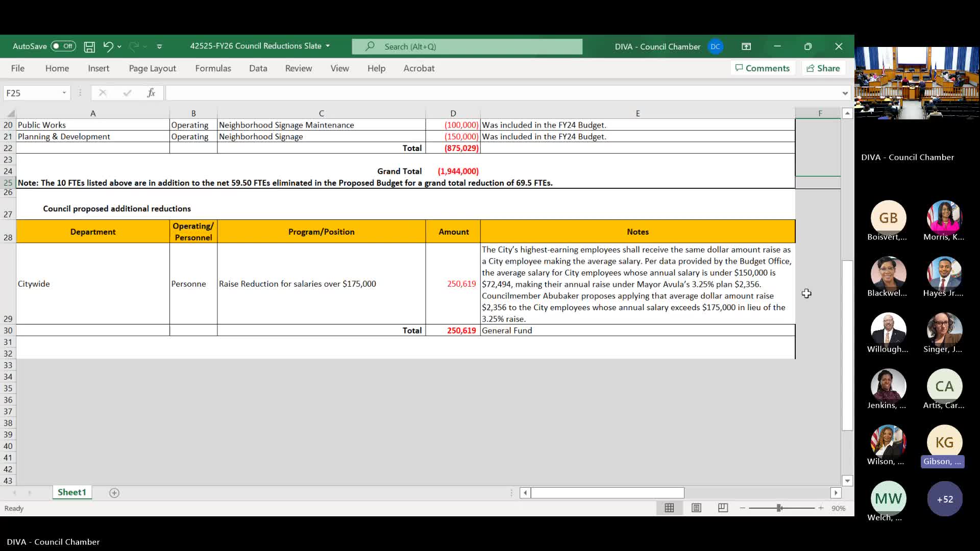Open the Name Box dropdown arrow
The image size is (980, 551).
(64, 93)
